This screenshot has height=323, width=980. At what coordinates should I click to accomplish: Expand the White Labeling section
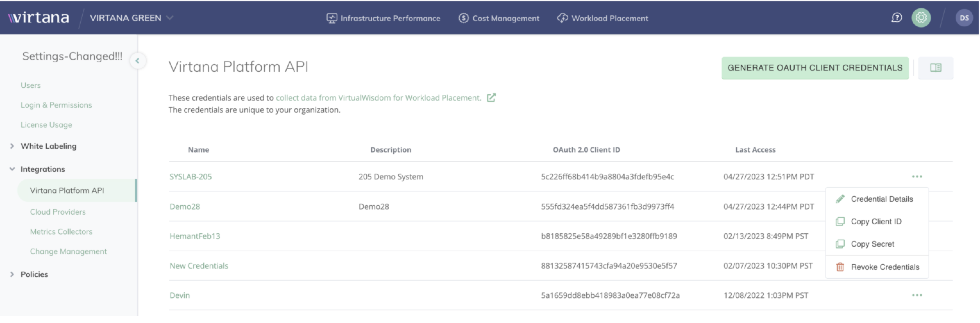[x=12, y=146]
